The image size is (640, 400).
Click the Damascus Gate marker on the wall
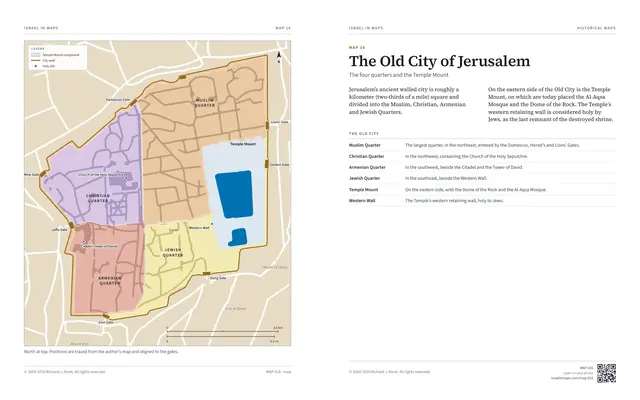[x=133, y=102]
